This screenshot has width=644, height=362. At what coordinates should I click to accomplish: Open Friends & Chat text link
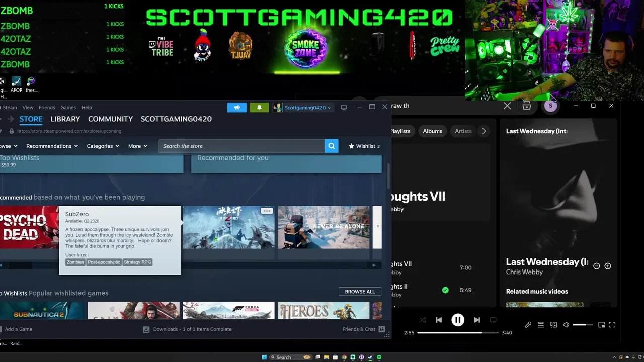pyautogui.click(x=359, y=329)
